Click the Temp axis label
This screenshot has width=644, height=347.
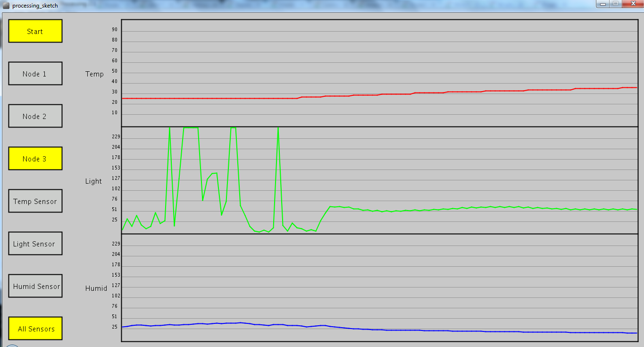tap(94, 74)
